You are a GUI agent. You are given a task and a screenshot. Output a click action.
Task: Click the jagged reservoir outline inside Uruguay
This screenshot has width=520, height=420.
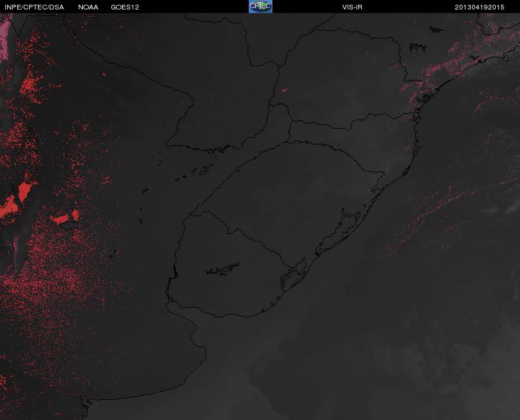pyautogui.click(x=223, y=269)
